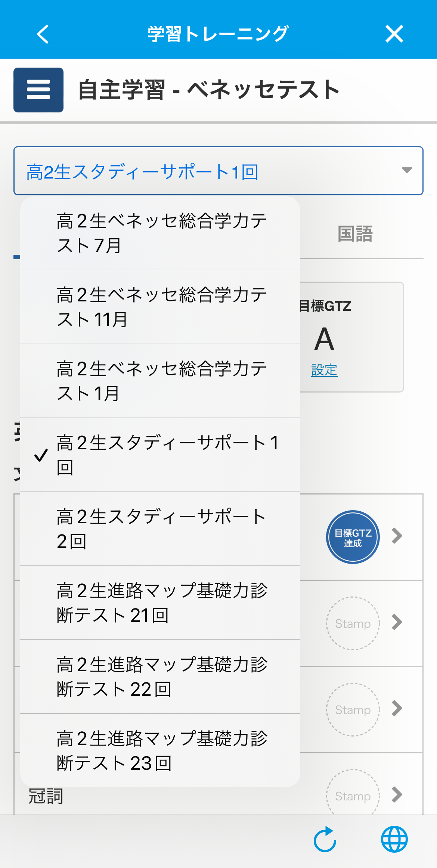Choose 高2生進路マップ基礎力診断テスト22回
The width and height of the screenshot is (437, 868).
click(160, 677)
